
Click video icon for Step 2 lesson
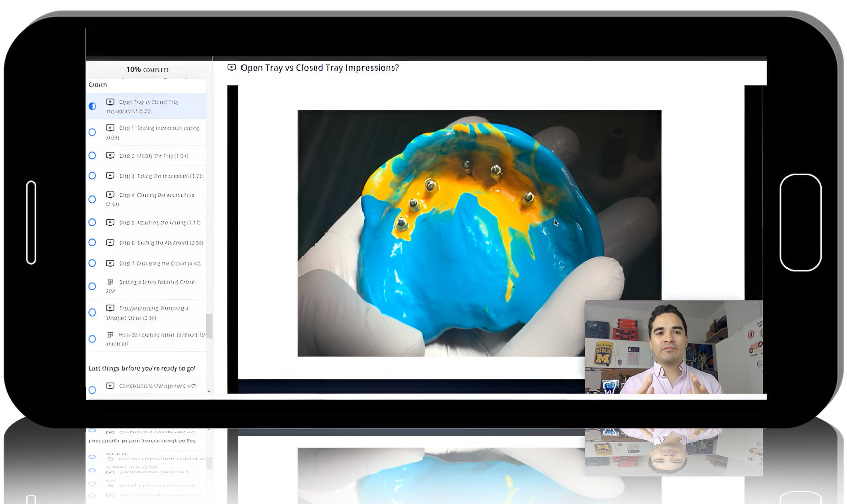110,155
